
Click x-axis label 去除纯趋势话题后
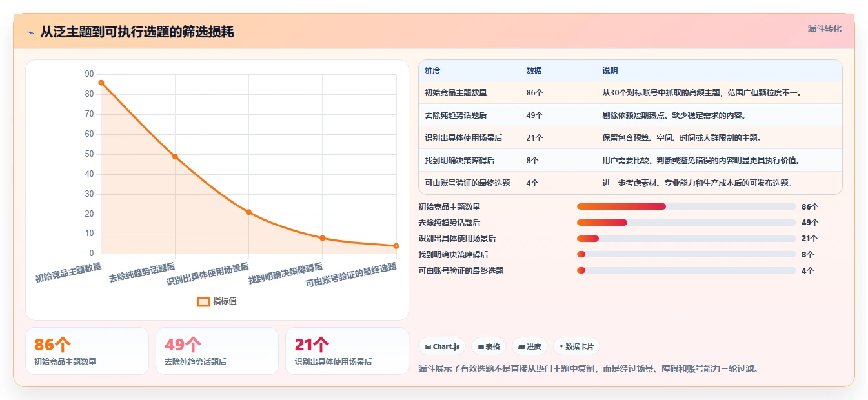pyautogui.click(x=142, y=272)
